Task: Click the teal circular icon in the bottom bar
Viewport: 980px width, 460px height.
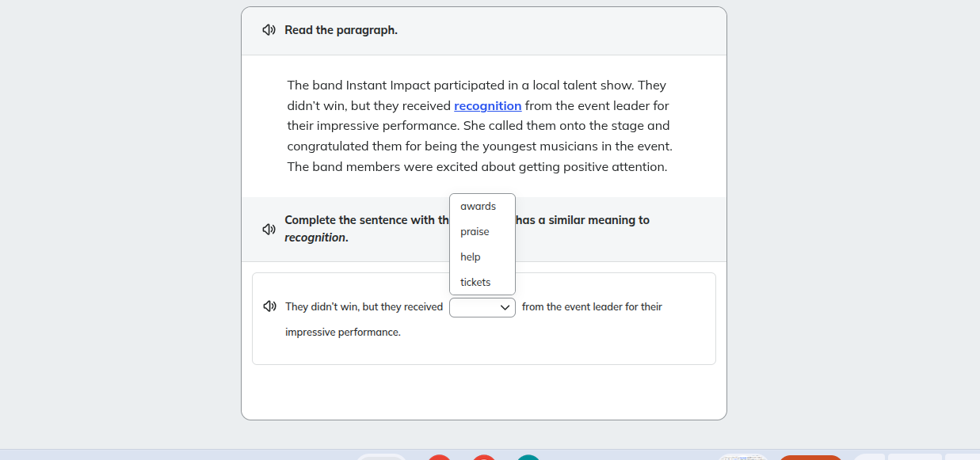Action: 528,458
